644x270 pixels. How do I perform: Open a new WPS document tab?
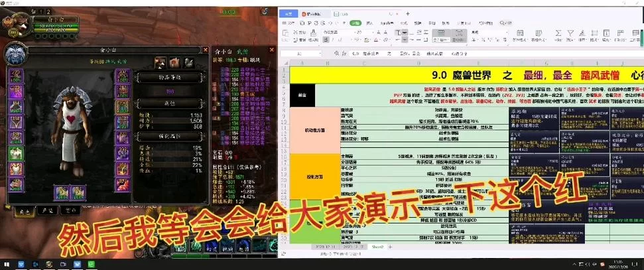tap(408, 13)
